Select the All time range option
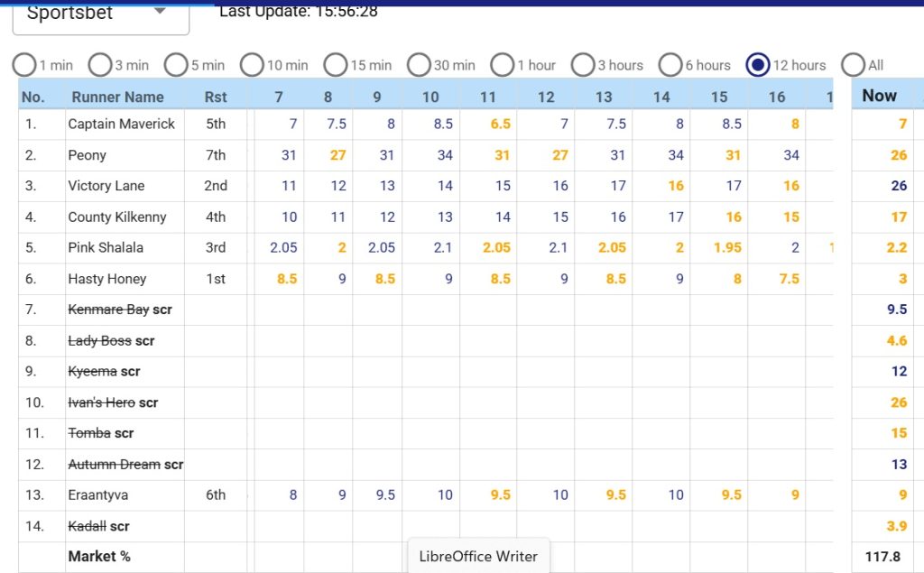Screen dimensions: 924x573 pyautogui.click(x=853, y=65)
